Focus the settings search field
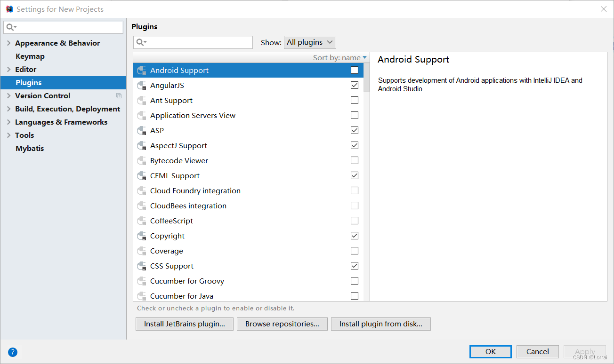614x364 pixels. click(x=64, y=27)
